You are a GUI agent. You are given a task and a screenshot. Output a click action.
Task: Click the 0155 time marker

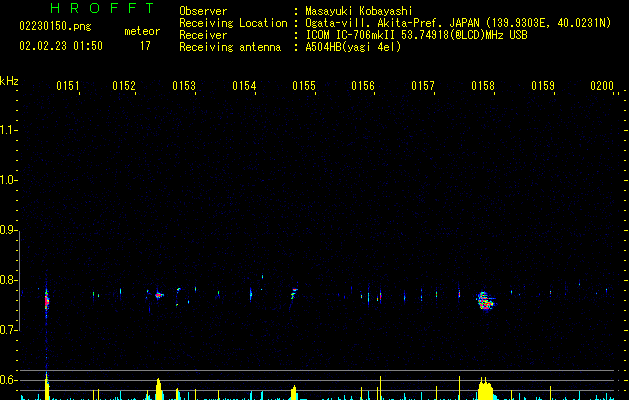304,86
